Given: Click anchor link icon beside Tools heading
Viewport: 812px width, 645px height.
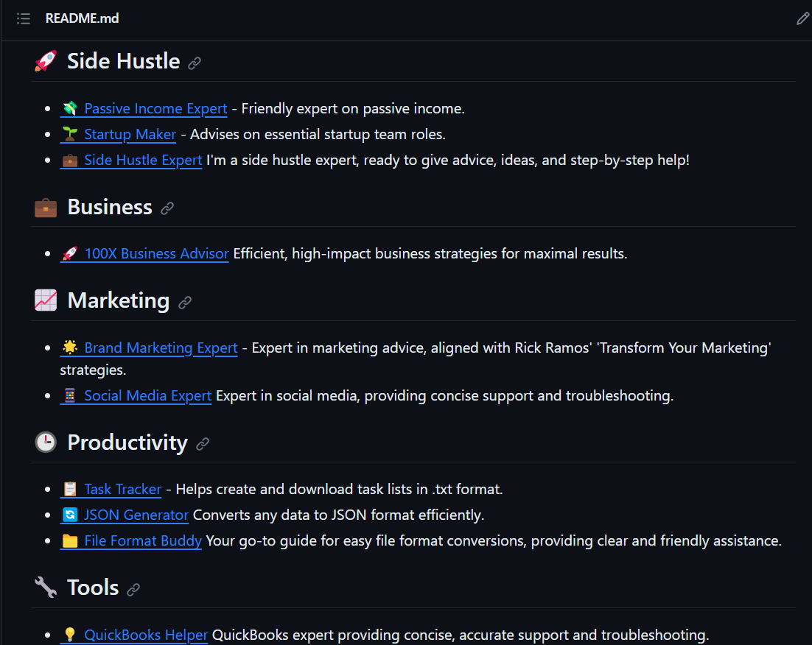Looking at the screenshot, I should [133, 590].
